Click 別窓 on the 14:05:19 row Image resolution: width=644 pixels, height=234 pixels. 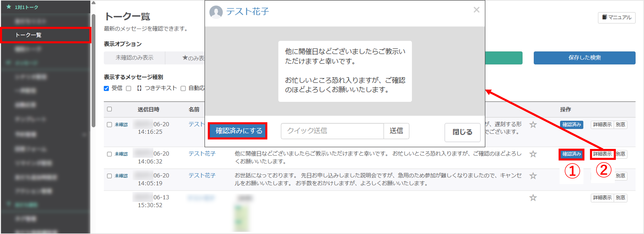point(620,176)
